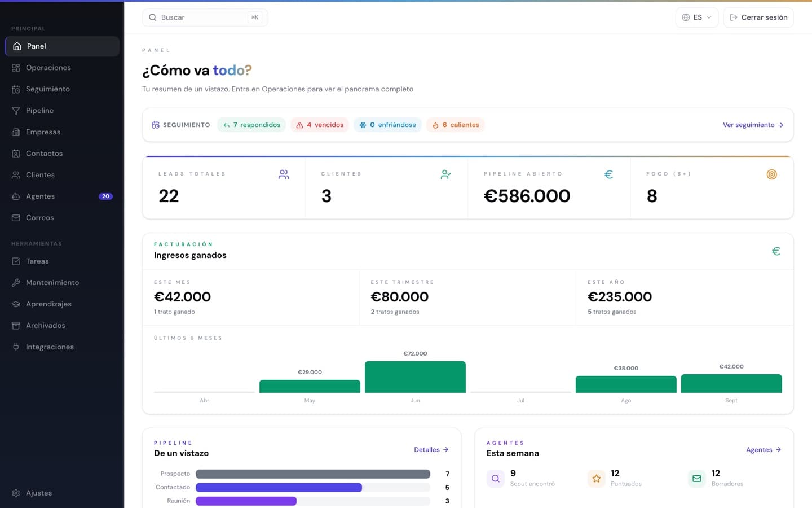Open the Detalles link in Pipeline card
Image resolution: width=812 pixels, height=508 pixels.
click(431, 450)
